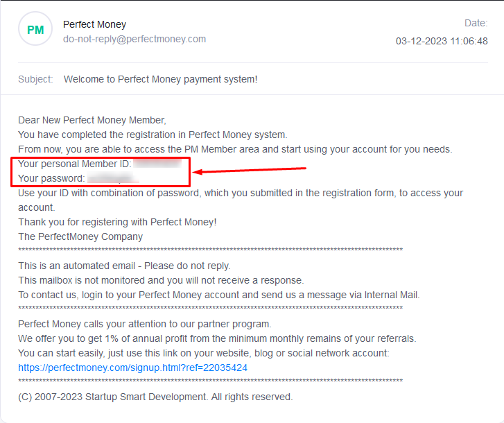
Task: Click The PerfectMoney Company signature line
Action: tap(80, 236)
